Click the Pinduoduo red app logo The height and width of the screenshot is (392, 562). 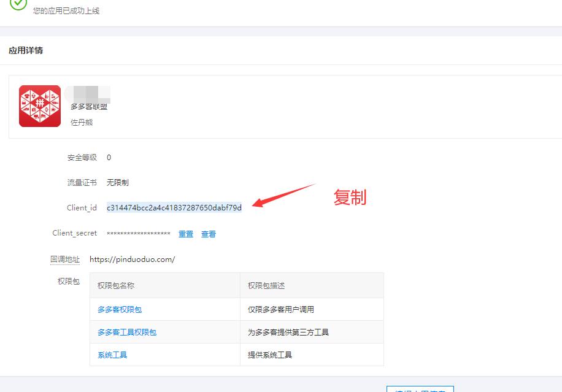tap(40, 106)
